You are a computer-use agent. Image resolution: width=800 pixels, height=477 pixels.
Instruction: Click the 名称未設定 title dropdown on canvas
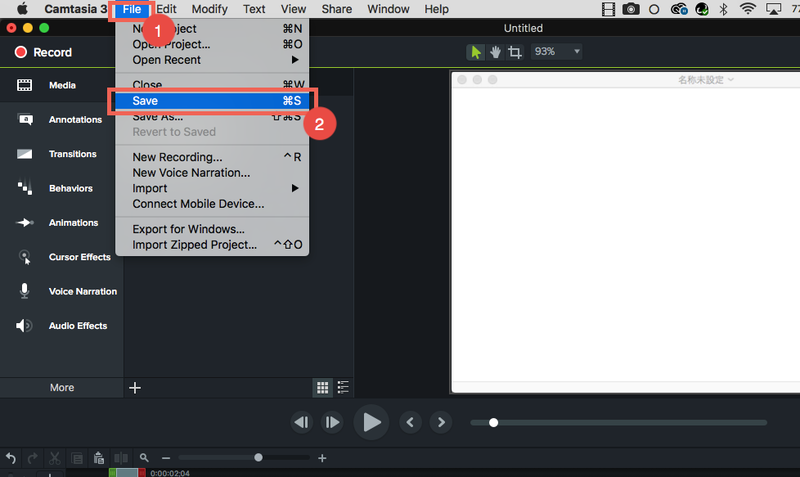[706, 80]
